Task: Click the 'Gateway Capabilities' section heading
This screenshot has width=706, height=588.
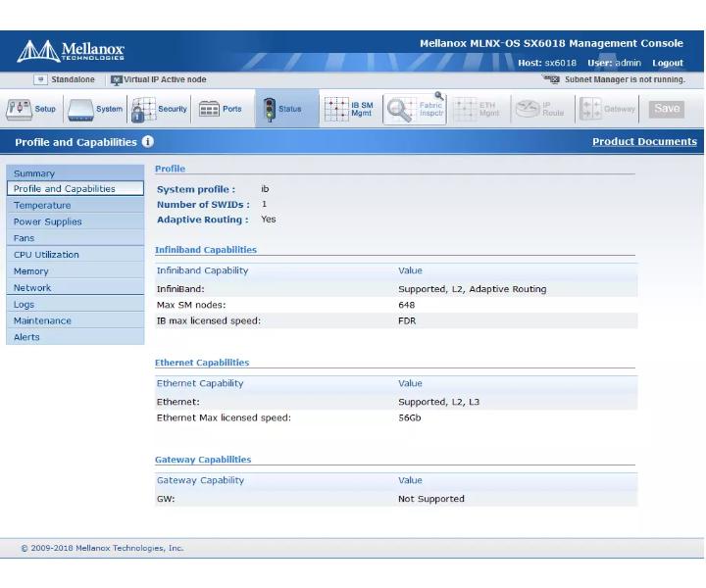Action: click(x=203, y=460)
